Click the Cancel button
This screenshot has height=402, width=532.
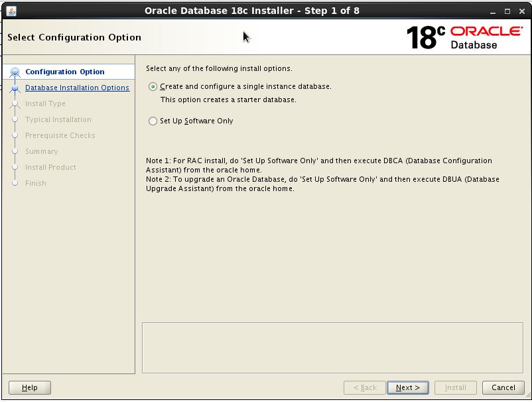click(503, 387)
